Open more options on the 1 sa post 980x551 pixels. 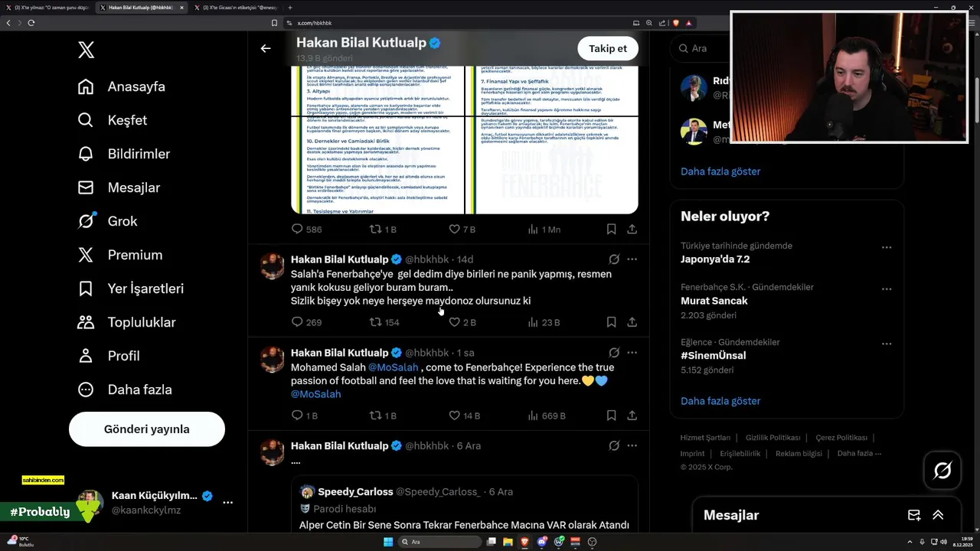(632, 353)
